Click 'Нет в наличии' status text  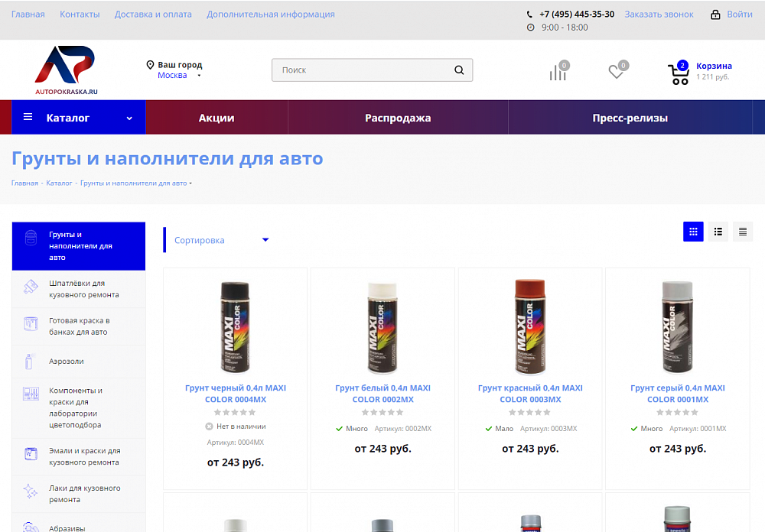[x=241, y=427]
